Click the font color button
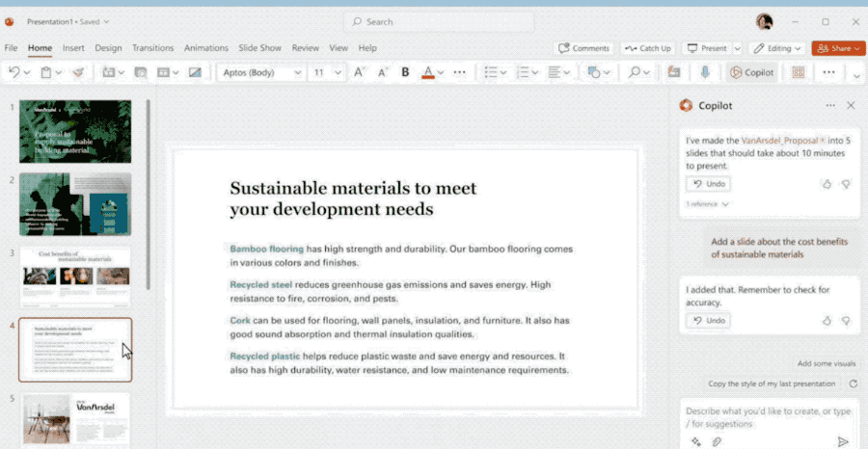 coord(428,72)
